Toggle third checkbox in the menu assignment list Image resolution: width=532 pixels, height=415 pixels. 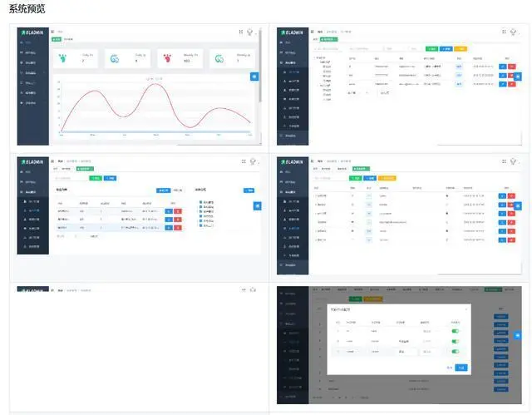(201, 211)
